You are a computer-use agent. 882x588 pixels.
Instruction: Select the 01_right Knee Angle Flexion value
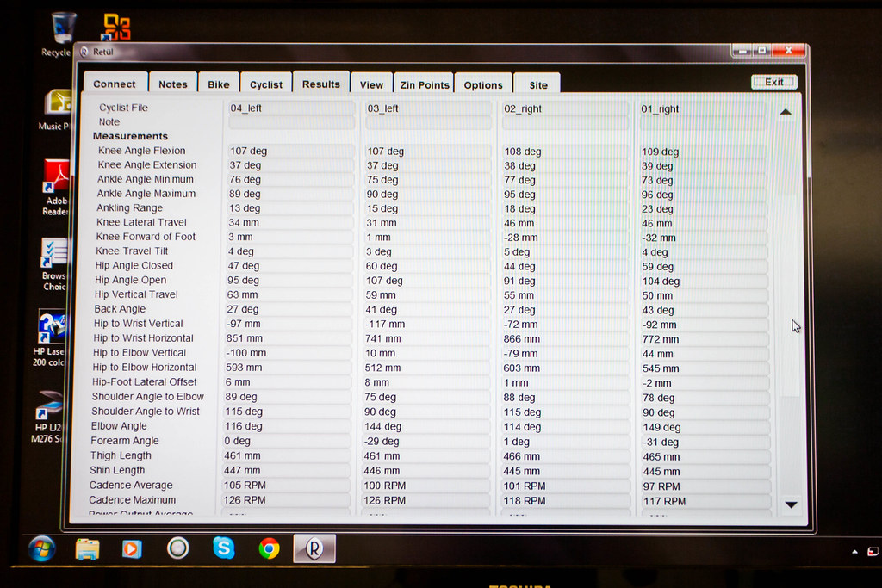pyautogui.click(x=702, y=152)
